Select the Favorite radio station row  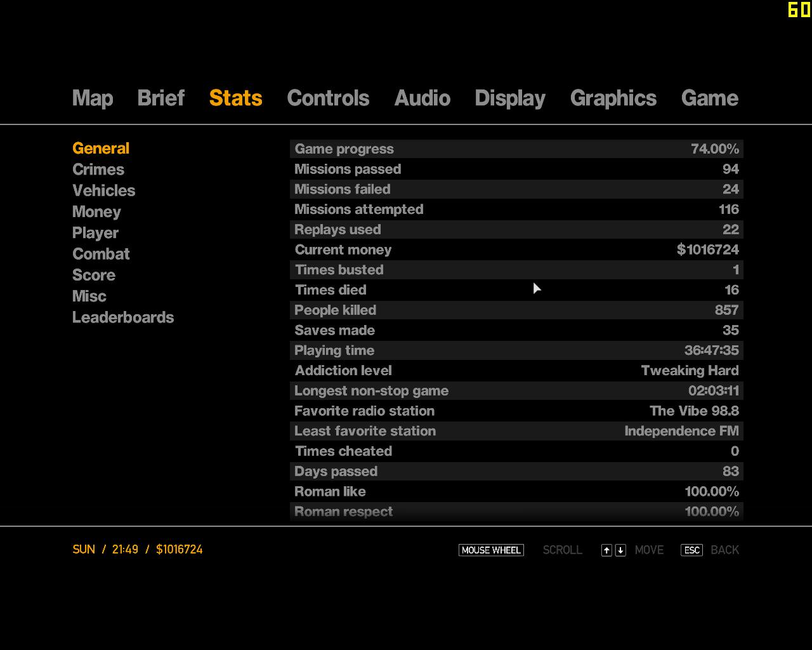pyautogui.click(x=516, y=411)
